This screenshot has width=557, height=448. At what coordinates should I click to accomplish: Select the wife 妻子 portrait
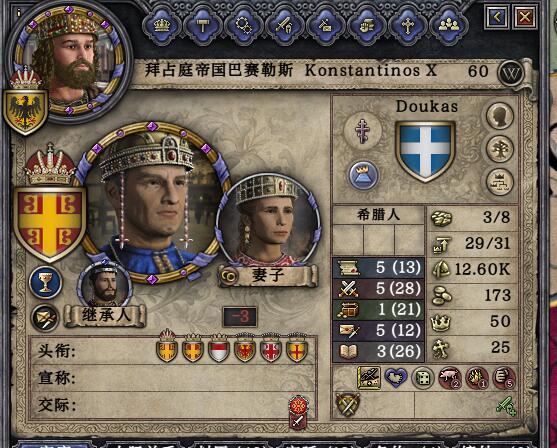click(268, 221)
